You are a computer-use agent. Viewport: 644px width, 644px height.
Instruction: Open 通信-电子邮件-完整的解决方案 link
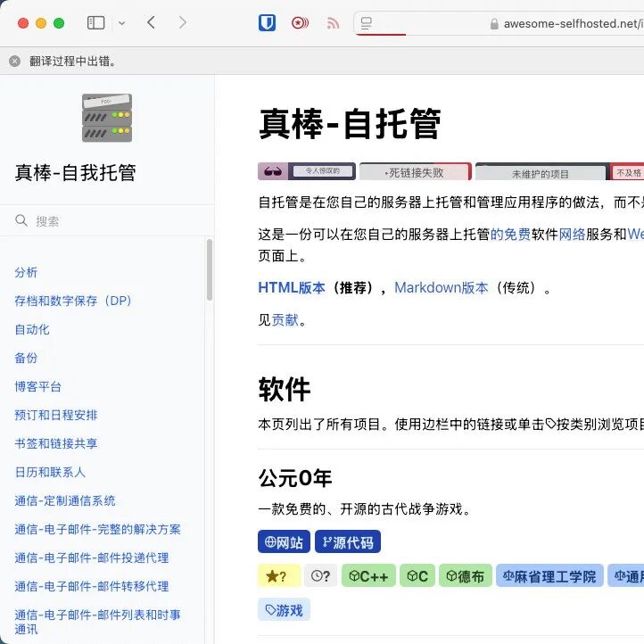pos(98,529)
